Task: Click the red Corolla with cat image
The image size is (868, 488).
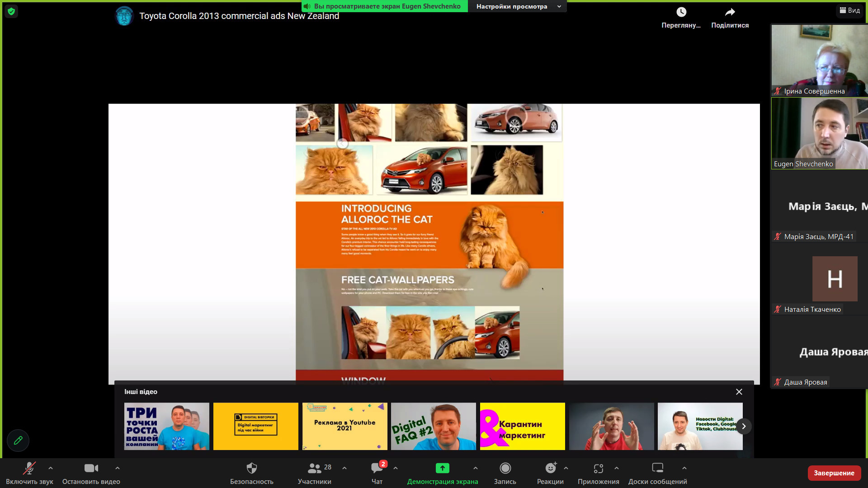Action: click(423, 170)
